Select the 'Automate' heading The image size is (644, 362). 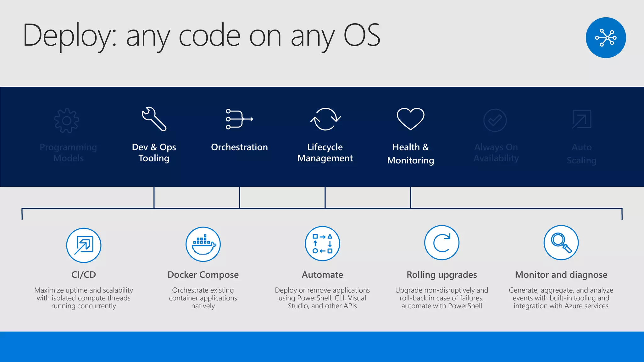point(322,275)
